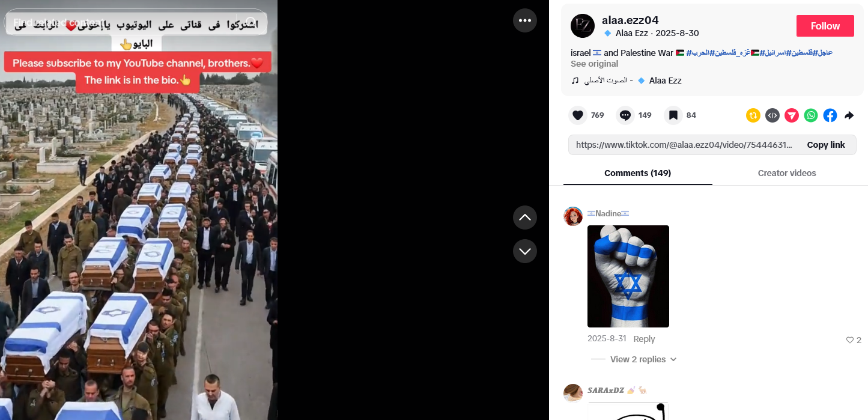The width and height of the screenshot is (868, 420).
Task: Open the share arrow options
Action: pos(849,115)
